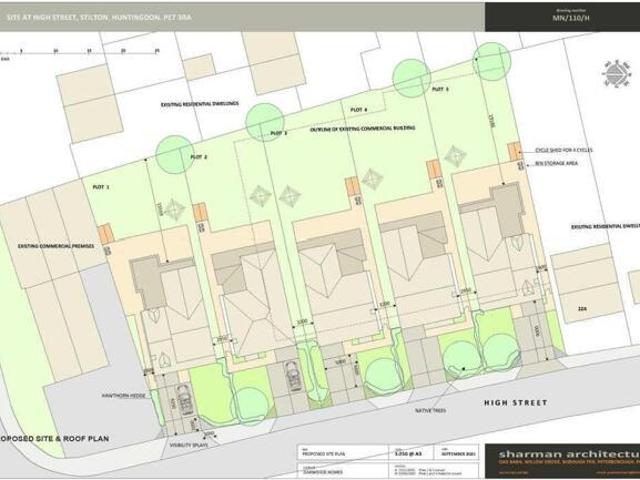Select the HIGH STREET road label
The height and width of the screenshot is (480, 640).
click(x=516, y=402)
